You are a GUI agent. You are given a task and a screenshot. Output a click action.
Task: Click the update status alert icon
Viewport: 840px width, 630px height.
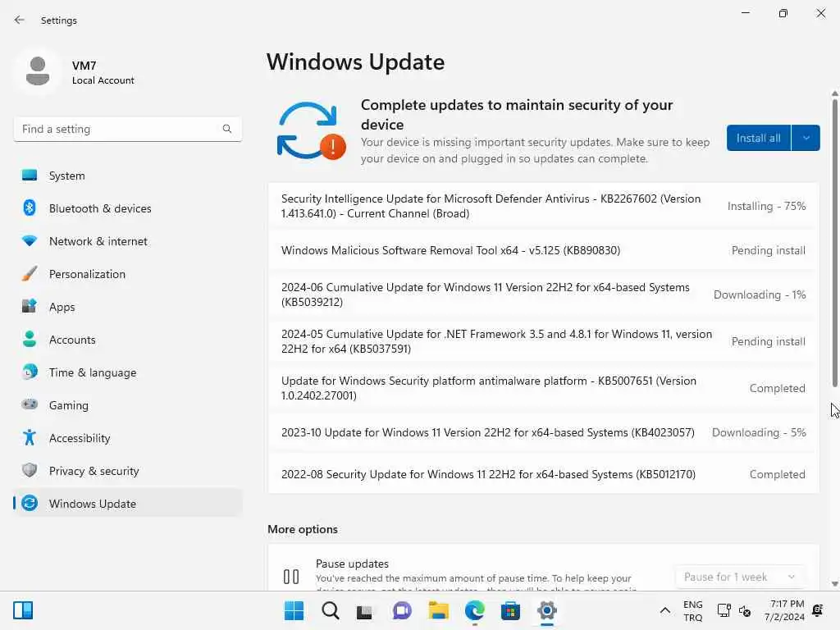coord(312,131)
